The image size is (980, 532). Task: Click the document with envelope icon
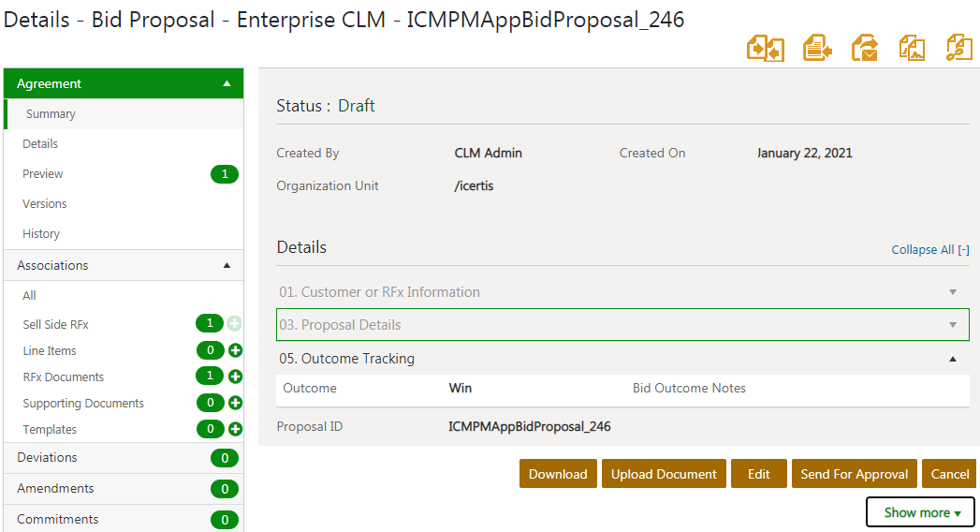tap(864, 48)
